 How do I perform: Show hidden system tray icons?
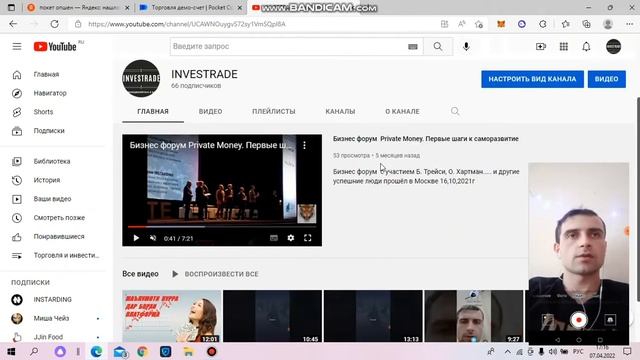tap(507, 351)
